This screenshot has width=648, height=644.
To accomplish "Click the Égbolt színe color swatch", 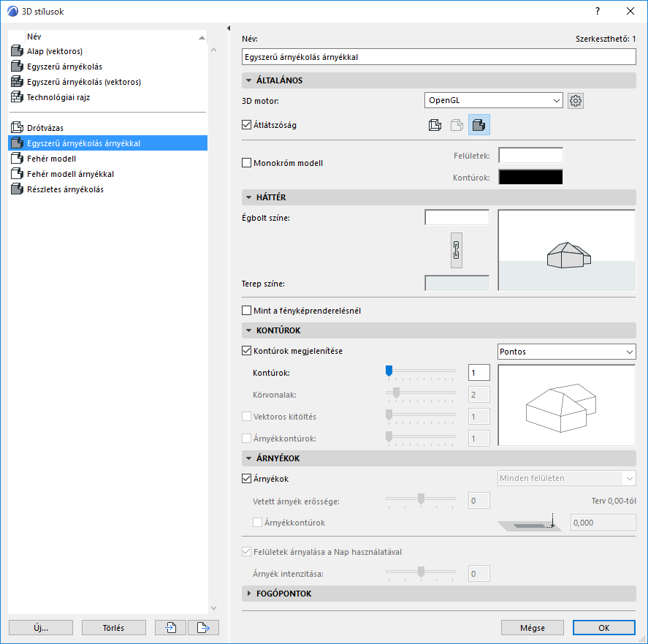I will (x=457, y=218).
